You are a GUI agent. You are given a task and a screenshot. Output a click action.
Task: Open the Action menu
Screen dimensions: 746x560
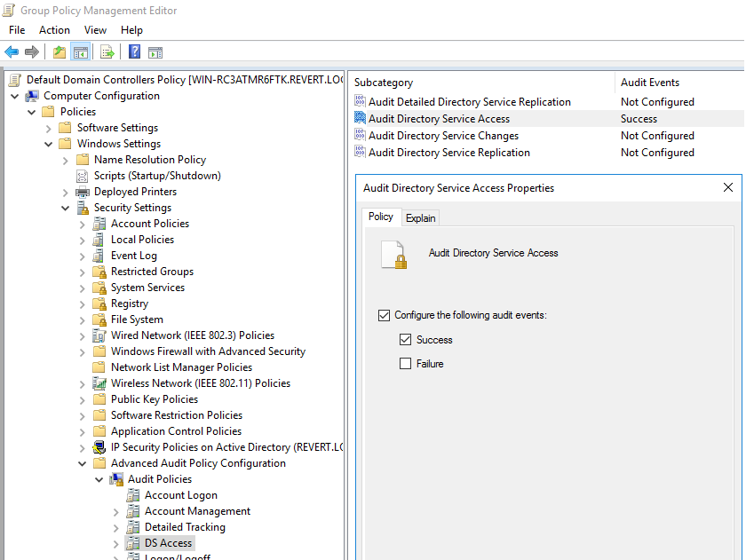coord(54,30)
